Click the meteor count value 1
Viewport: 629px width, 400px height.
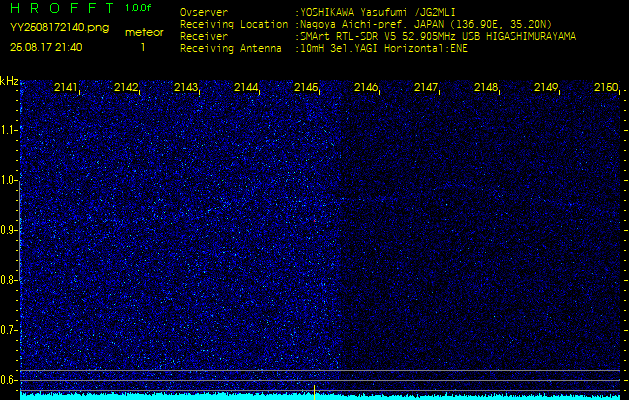pos(143,48)
